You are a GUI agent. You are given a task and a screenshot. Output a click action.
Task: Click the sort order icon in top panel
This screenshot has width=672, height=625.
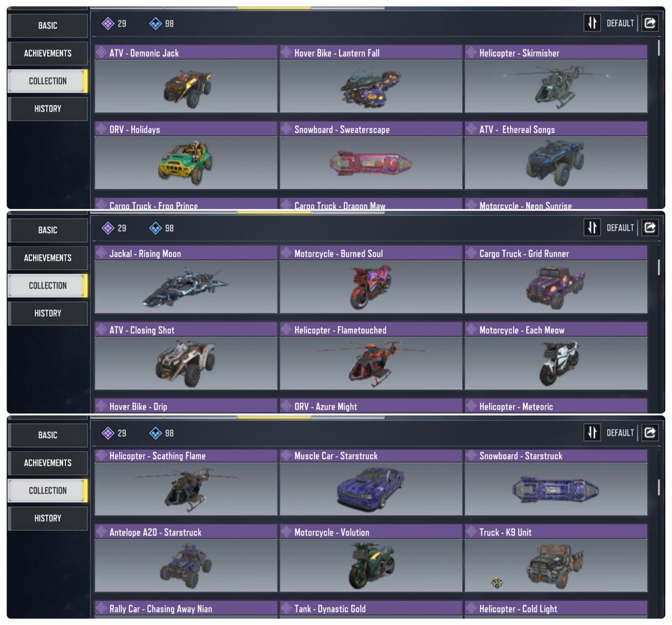(x=592, y=23)
